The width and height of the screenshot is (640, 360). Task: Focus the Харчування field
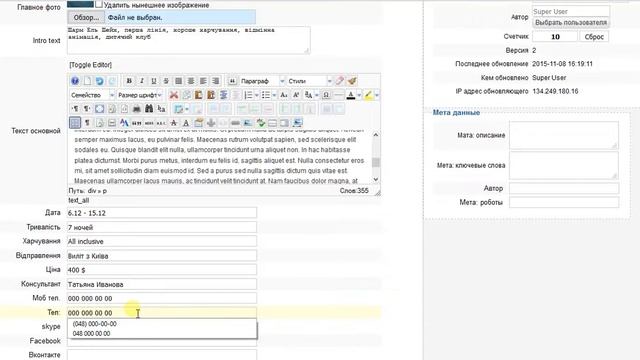[162, 241]
